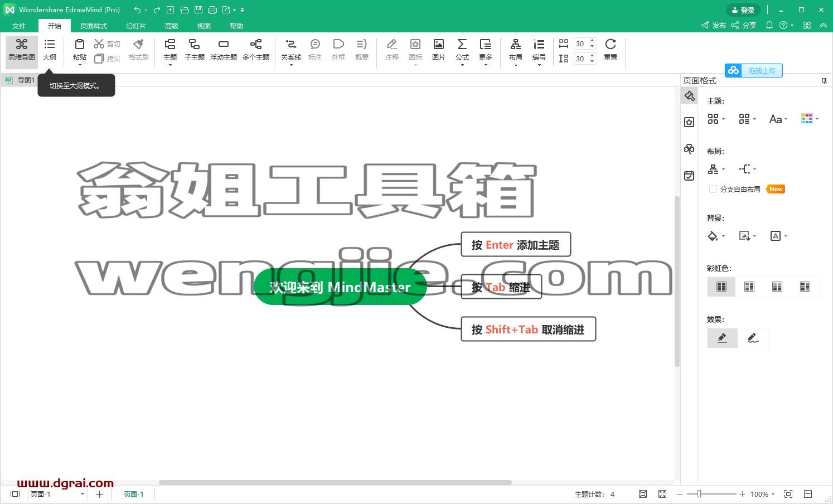This screenshot has height=504, width=833.
Task: Select the straight pen effect option
Action: [x=722, y=338]
